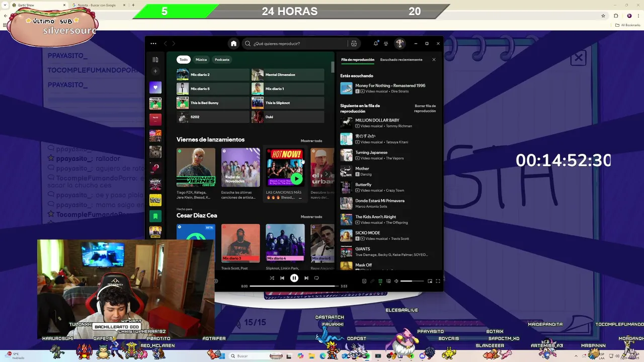The width and height of the screenshot is (644, 362).
Task: Open the Browse icon in search bar
Action: tap(354, 44)
